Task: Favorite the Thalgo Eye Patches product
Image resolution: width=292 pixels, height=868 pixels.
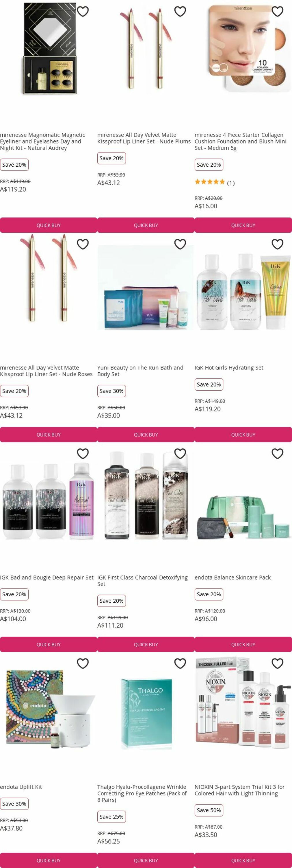Action: click(180, 663)
